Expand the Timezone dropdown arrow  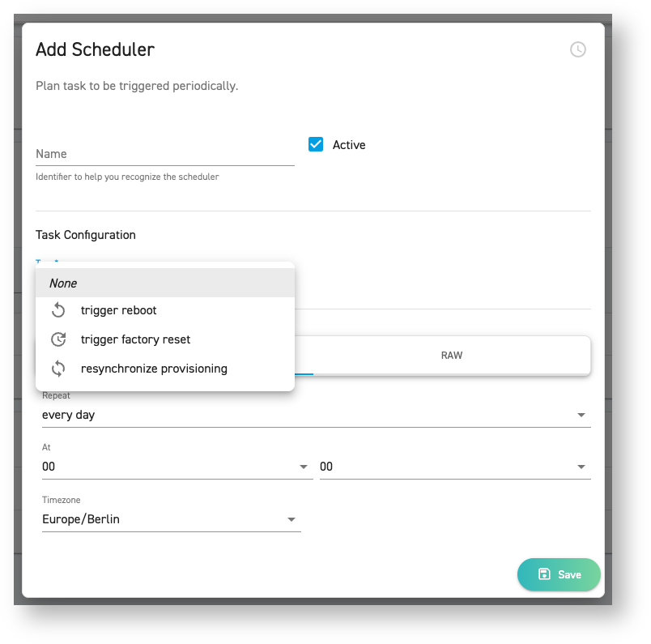(x=291, y=519)
